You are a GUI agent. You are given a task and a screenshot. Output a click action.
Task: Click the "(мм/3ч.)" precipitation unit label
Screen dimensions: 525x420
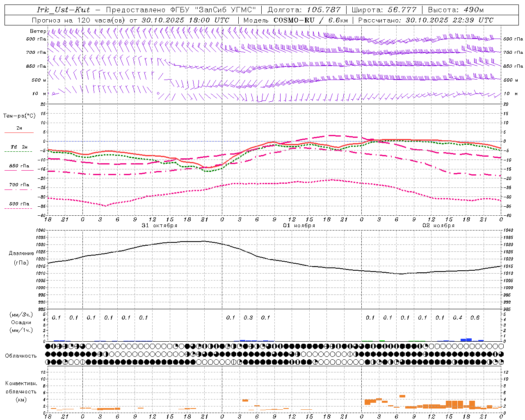point(21,315)
